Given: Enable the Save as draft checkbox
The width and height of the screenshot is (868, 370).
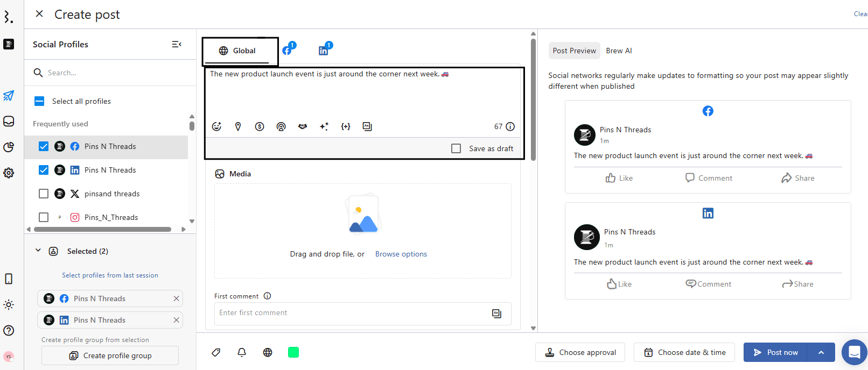Looking at the screenshot, I should point(456,148).
